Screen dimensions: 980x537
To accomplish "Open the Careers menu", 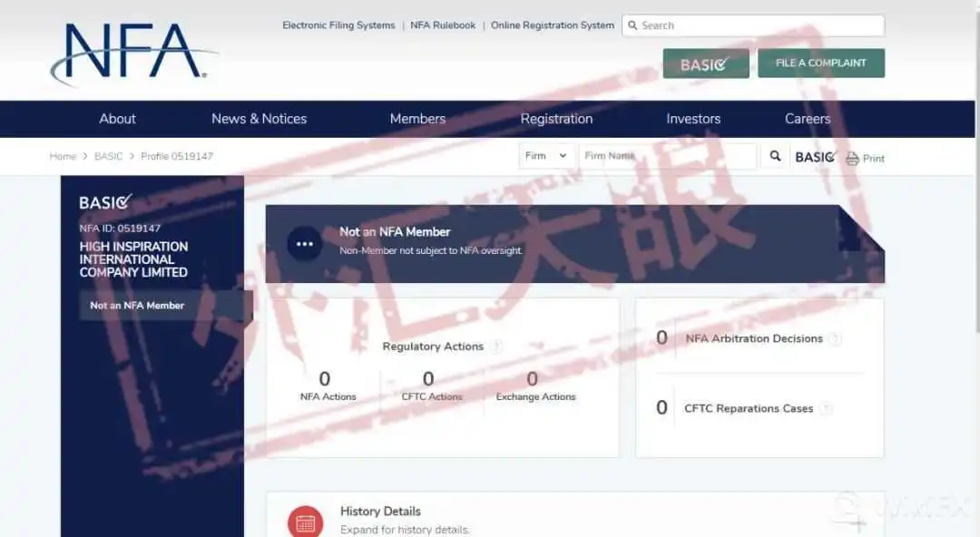I will (808, 119).
